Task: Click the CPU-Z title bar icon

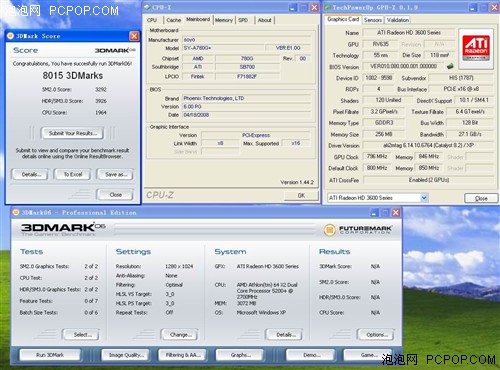Action: click(147, 7)
